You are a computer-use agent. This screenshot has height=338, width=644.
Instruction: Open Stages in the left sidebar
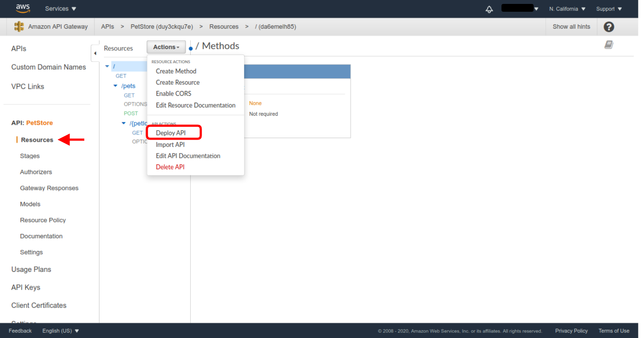click(30, 156)
